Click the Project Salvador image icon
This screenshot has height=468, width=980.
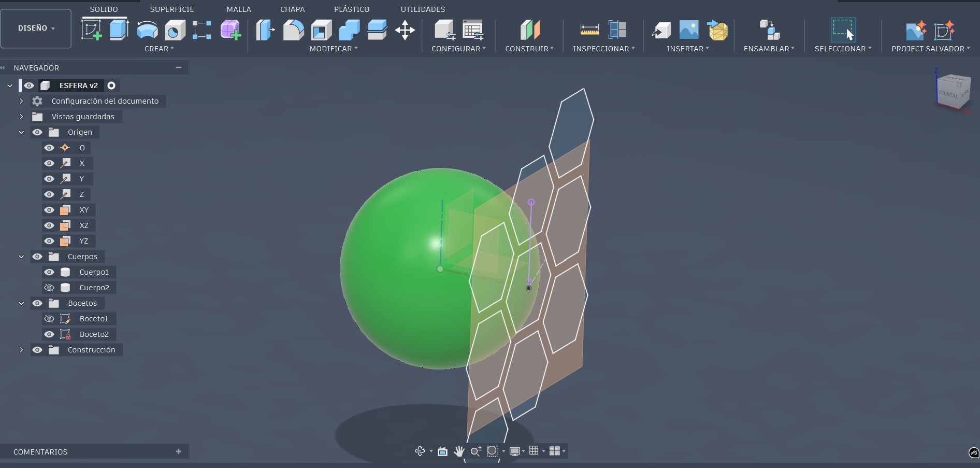click(x=916, y=30)
